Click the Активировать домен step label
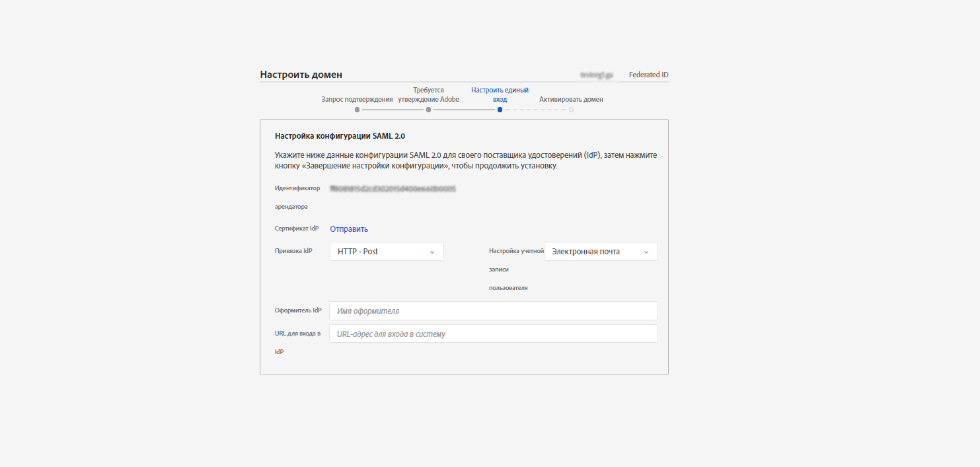Image resolution: width=980 pixels, height=467 pixels. pos(571,100)
